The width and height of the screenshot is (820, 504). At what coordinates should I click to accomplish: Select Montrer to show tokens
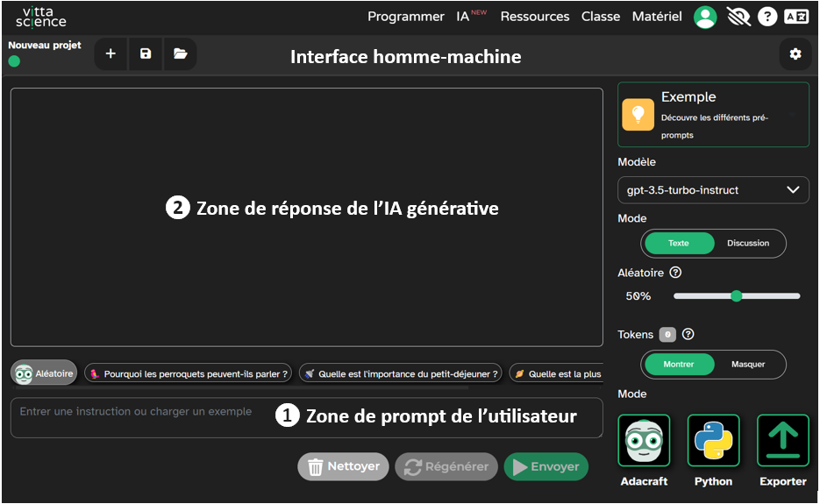pyautogui.click(x=679, y=365)
